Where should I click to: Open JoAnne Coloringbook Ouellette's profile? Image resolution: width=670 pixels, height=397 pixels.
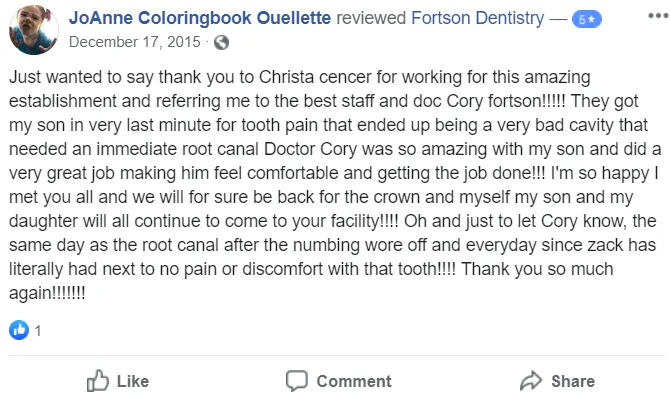pyautogui.click(x=200, y=18)
